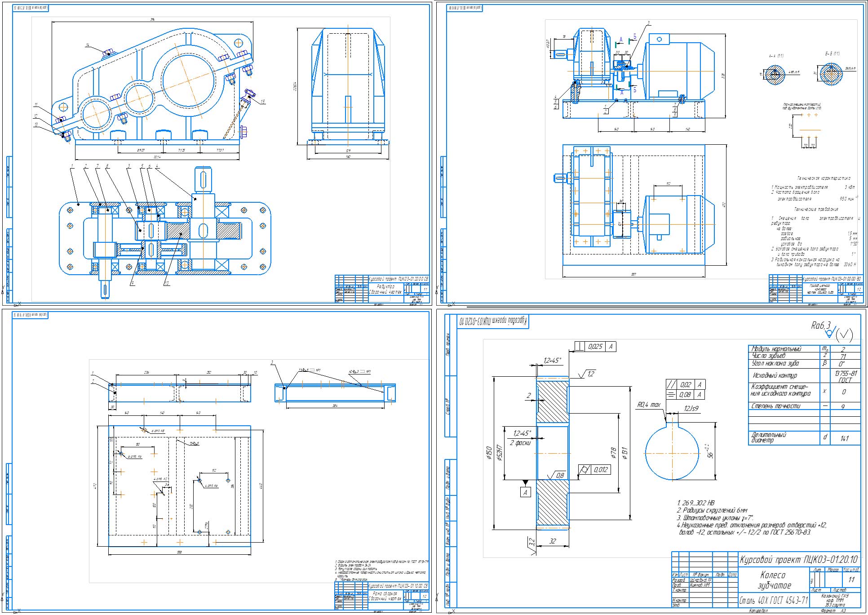Viewport: 868px width, 615px height.
Task: Click the gearbox front view drawing
Action: point(153,85)
